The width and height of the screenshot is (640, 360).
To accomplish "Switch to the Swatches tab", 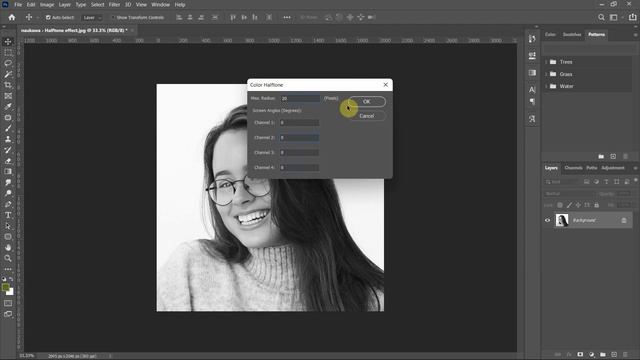I will (x=572, y=35).
